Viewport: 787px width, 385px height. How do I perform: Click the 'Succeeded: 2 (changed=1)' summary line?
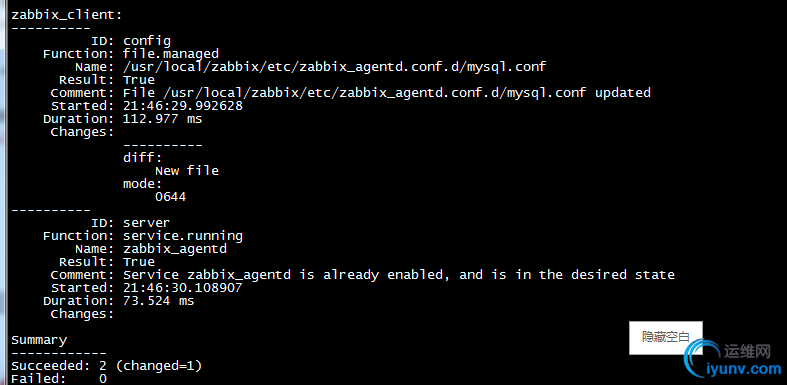pyautogui.click(x=106, y=366)
